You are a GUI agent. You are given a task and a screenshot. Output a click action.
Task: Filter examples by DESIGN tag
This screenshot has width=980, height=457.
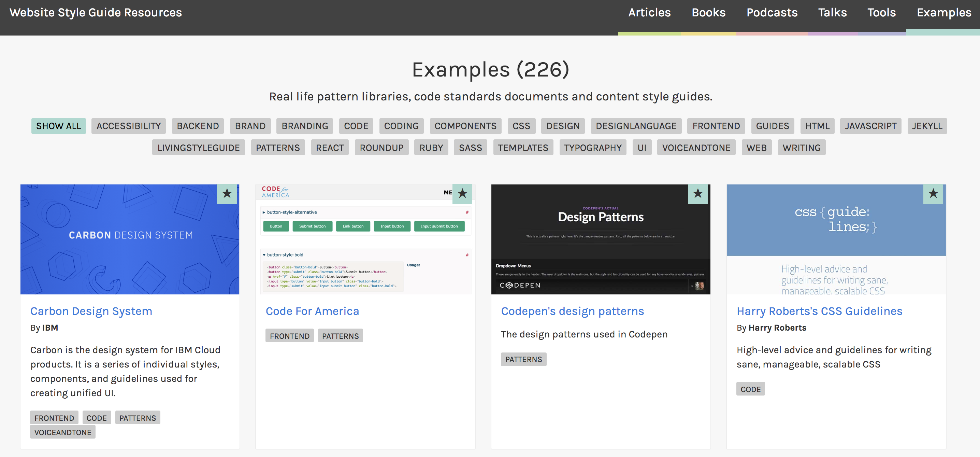pos(563,126)
